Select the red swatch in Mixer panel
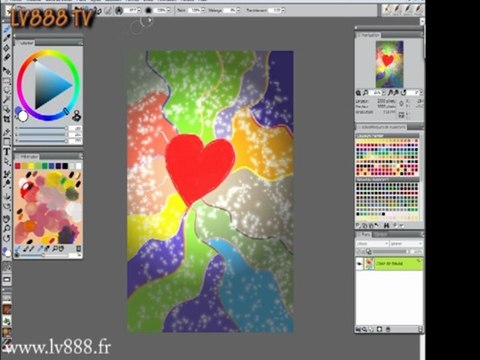 (x=18, y=166)
